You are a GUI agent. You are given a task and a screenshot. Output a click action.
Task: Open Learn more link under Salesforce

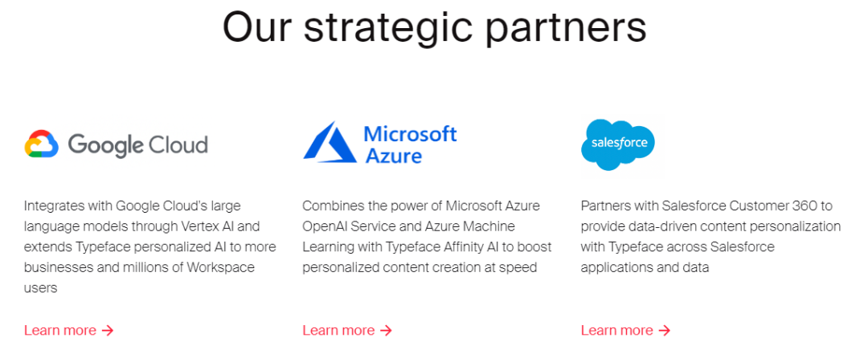[626, 331]
